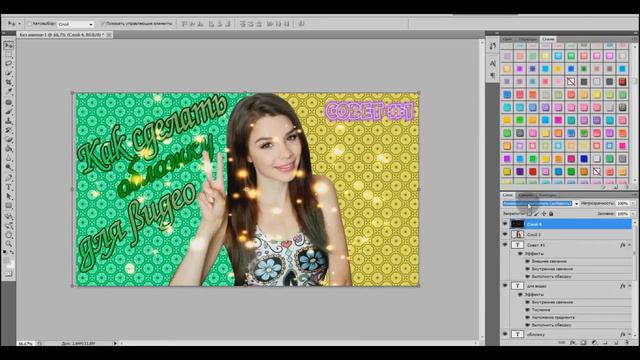
Task: Click the Наложение градиента effect row
Action: (x=553, y=317)
